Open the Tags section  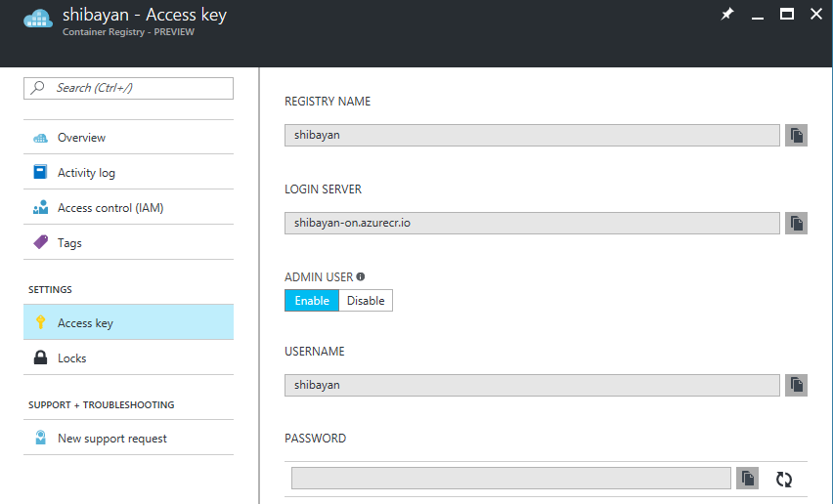pos(128,242)
